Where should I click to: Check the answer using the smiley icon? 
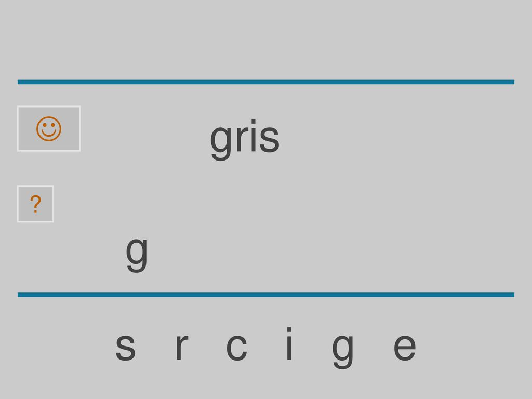pos(49,129)
